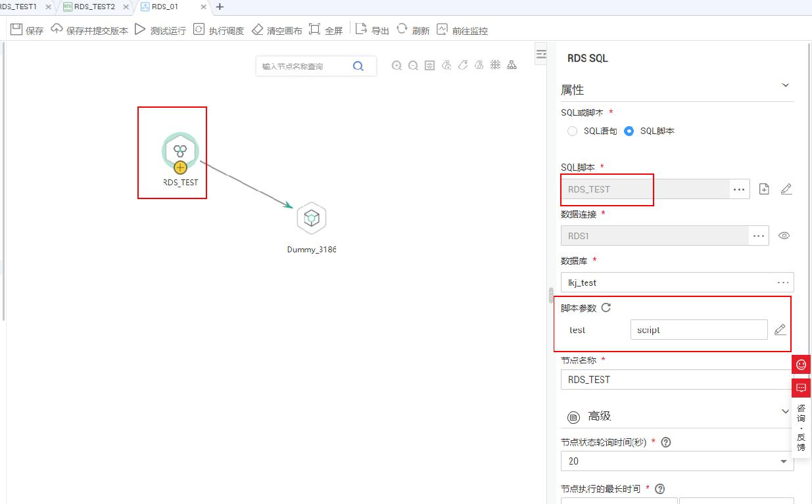The width and height of the screenshot is (812, 504).
Task: Open 执行调度 scheduling execution
Action: point(219,30)
